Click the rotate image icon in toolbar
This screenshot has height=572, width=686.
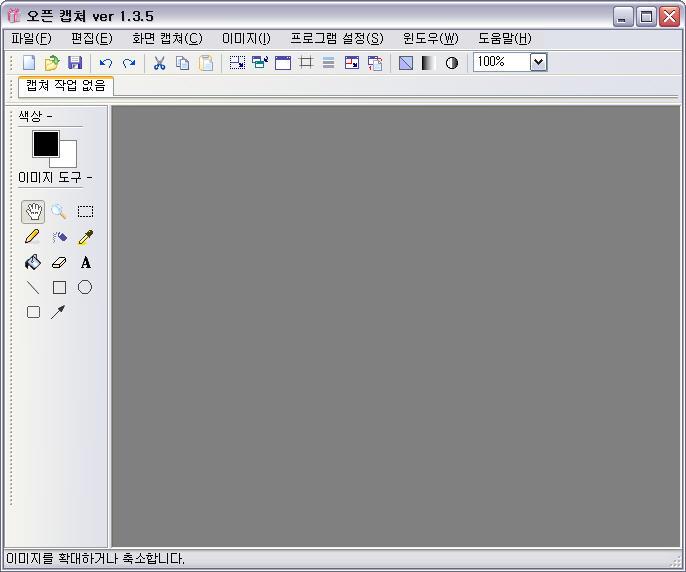(x=375, y=63)
